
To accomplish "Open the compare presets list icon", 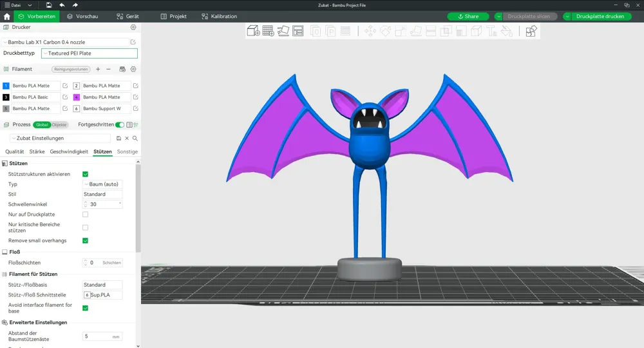I will pos(129,124).
